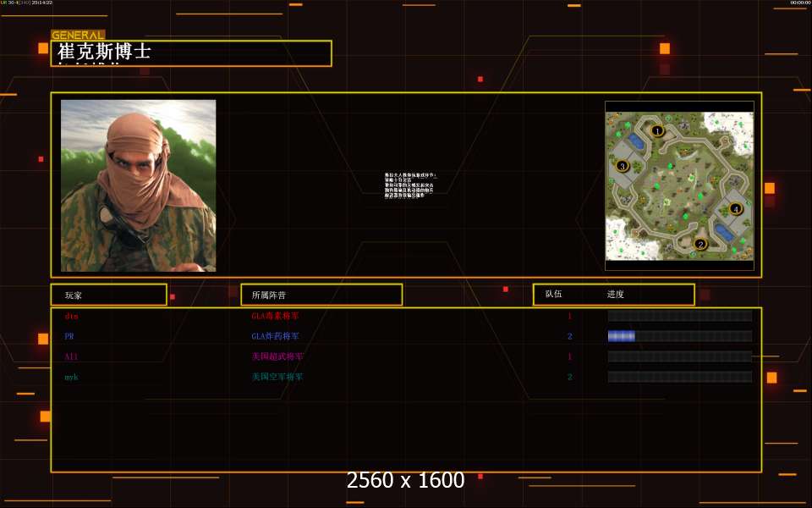Screen dimensions: 812x508
Task: Click start position marker 1 on the map
Action: point(657,130)
